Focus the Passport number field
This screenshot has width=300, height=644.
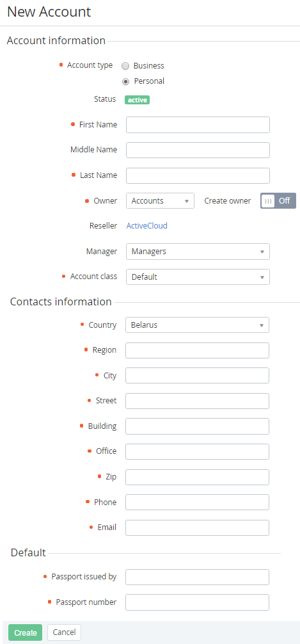198,602
